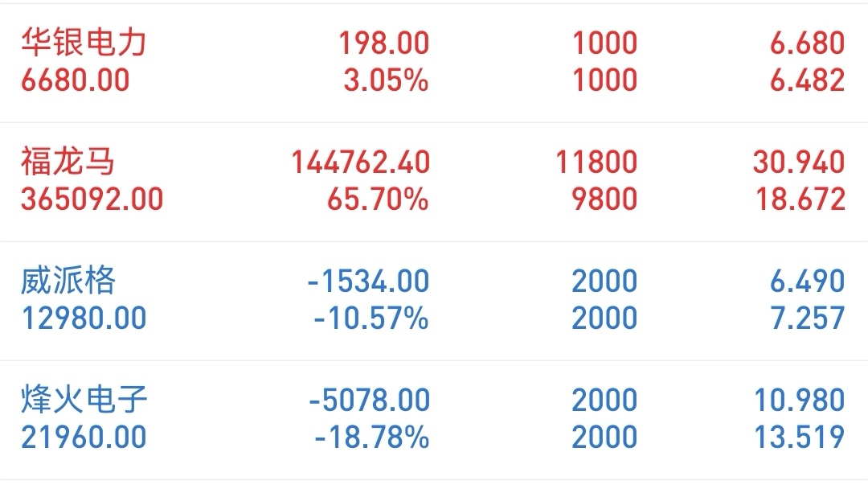Tap the cost price 13.519
868x489 pixels.
point(800,437)
